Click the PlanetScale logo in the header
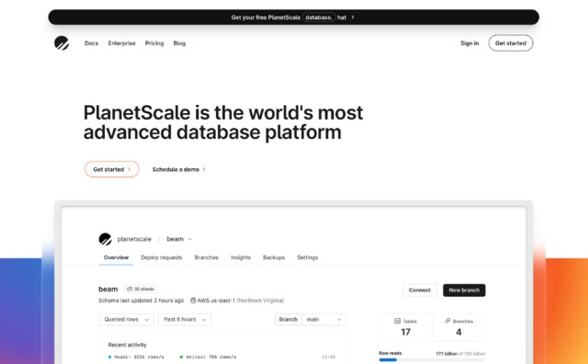 (x=62, y=43)
